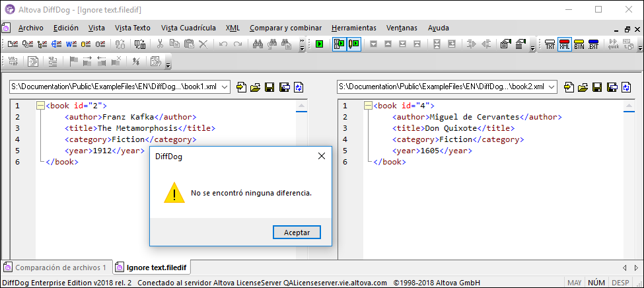Image resolution: width=644 pixels, height=288 pixels.
Task: Expand the book2.xml file path dropdown
Action: pos(551,87)
